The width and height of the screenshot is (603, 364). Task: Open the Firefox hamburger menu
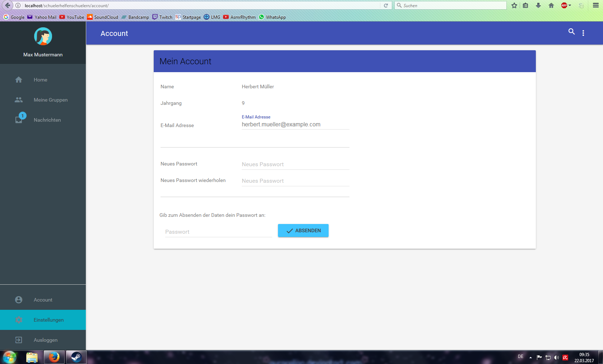coord(596,5)
